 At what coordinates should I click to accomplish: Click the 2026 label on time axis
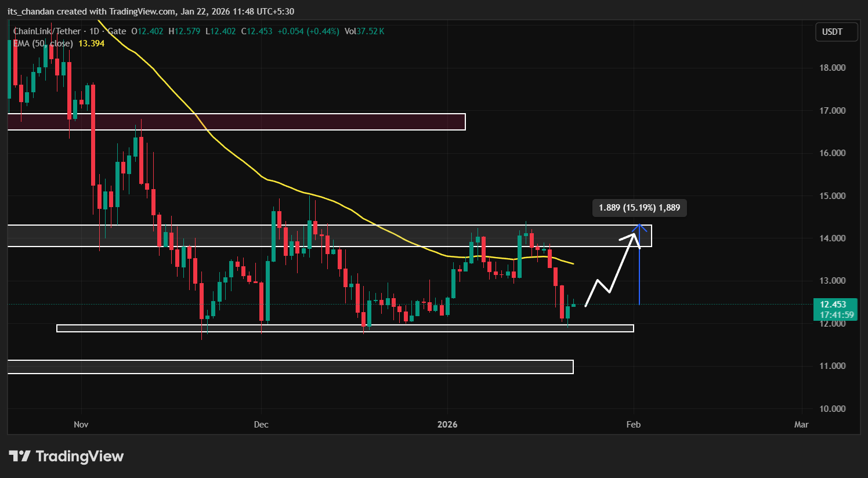coord(447,425)
